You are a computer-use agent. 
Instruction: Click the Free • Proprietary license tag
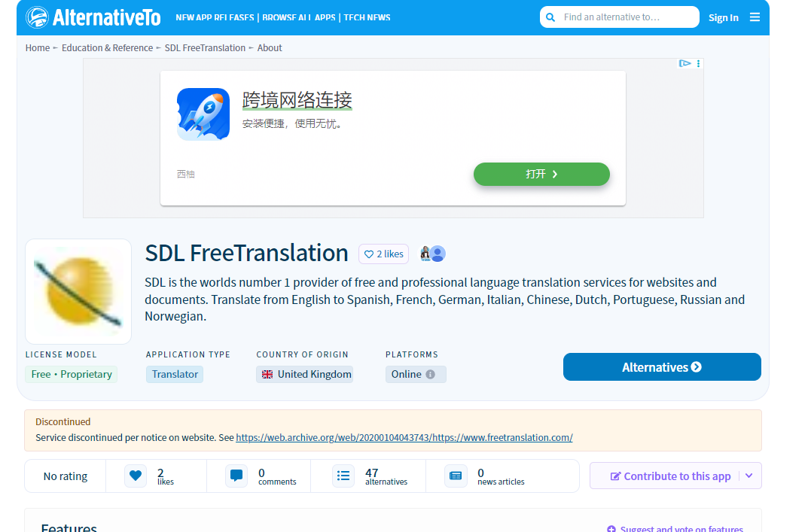coord(71,375)
